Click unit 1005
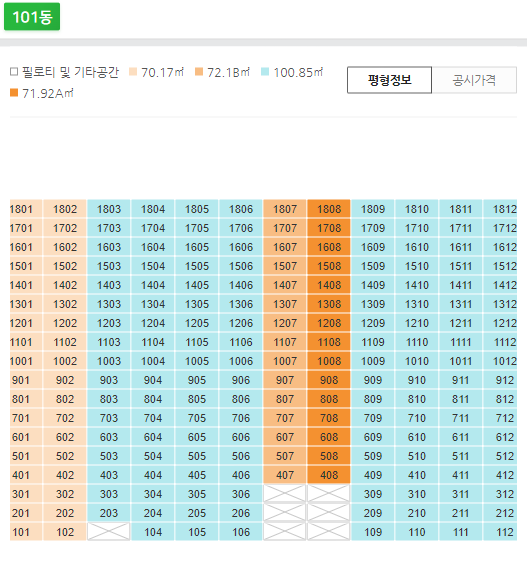The height and width of the screenshot is (563, 527). (197, 361)
